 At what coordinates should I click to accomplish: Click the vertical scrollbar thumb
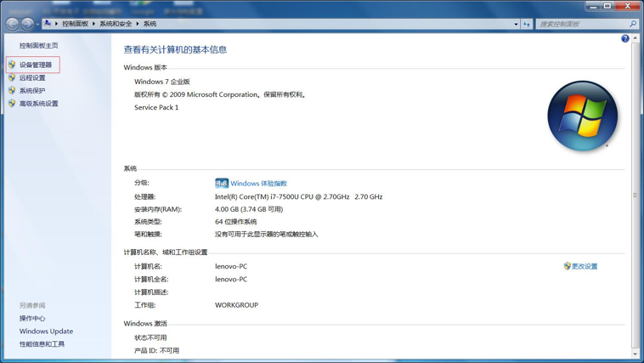[636, 196]
